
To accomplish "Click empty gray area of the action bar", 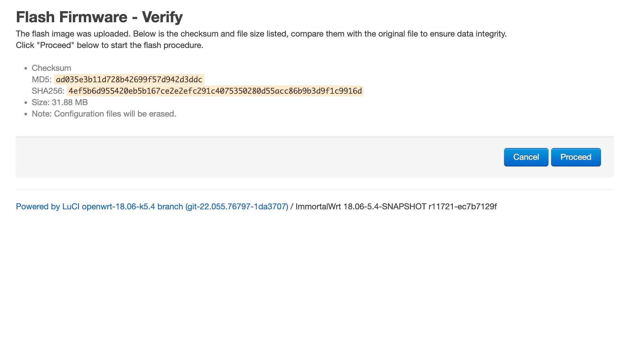I will [254, 157].
